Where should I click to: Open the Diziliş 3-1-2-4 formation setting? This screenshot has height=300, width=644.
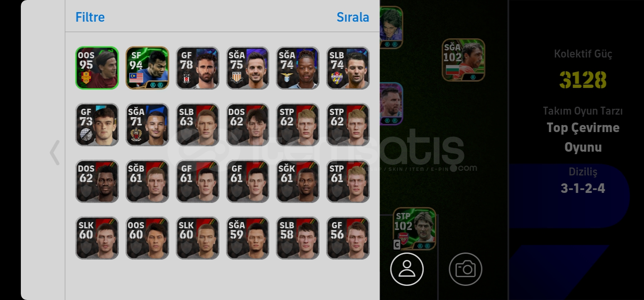click(x=583, y=181)
